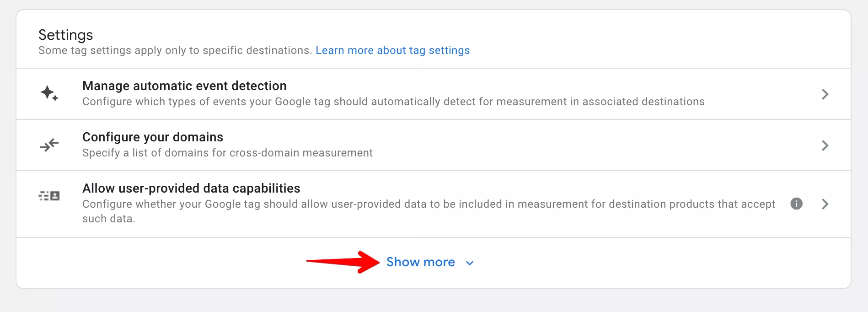The width and height of the screenshot is (868, 312).
Task: Select the Configure your domains title
Action: coord(153,137)
